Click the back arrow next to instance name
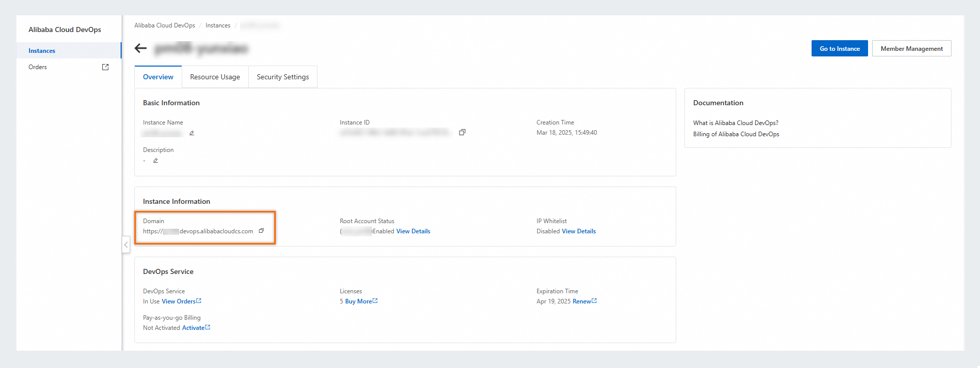The image size is (980, 368). point(140,48)
